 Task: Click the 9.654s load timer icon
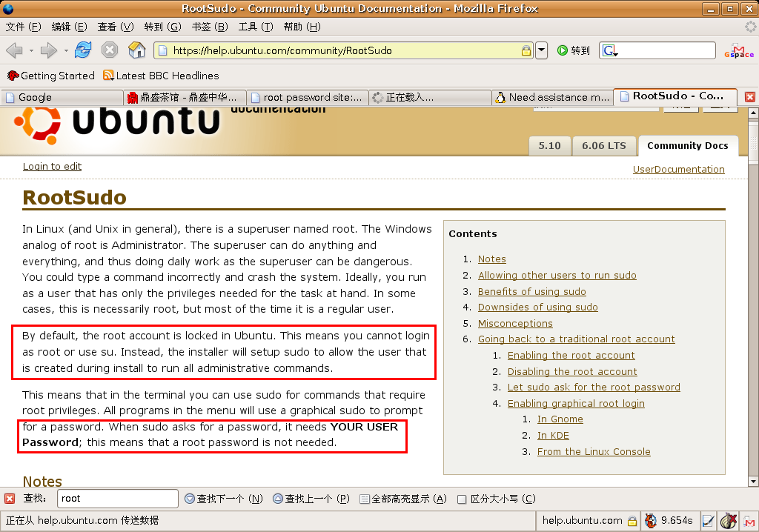[x=651, y=521]
